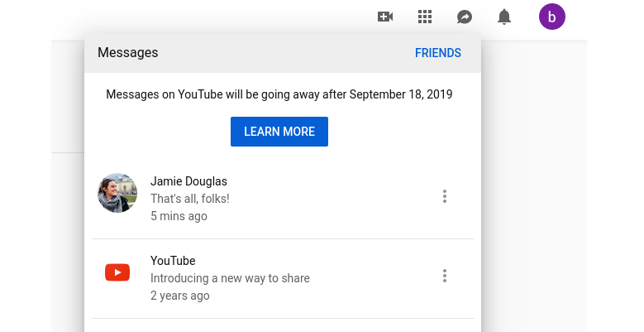Image resolution: width=644 pixels, height=332 pixels.
Task: Open options menu for YouTube message
Action: pyautogui.click(x=445, y=276)
